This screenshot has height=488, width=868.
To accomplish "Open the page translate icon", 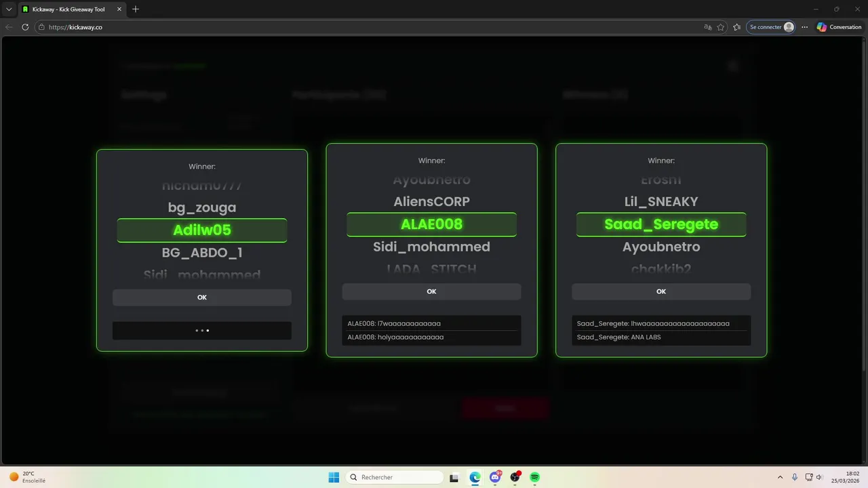I will tap(708, 27).
